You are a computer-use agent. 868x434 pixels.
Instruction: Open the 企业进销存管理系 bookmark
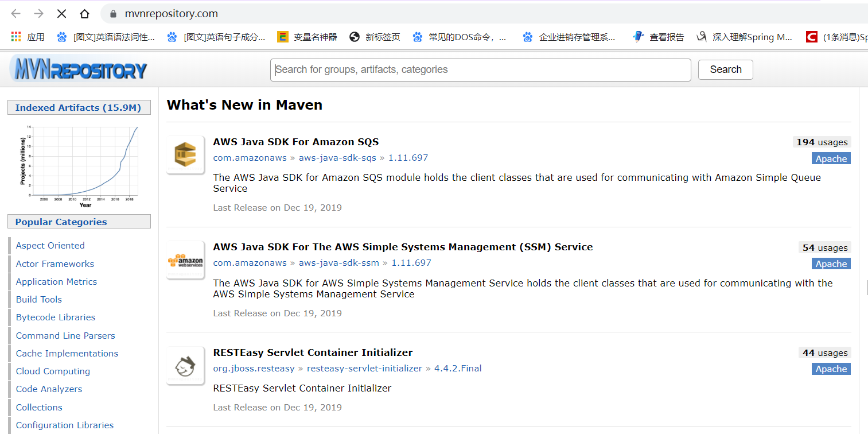[569, 37]
